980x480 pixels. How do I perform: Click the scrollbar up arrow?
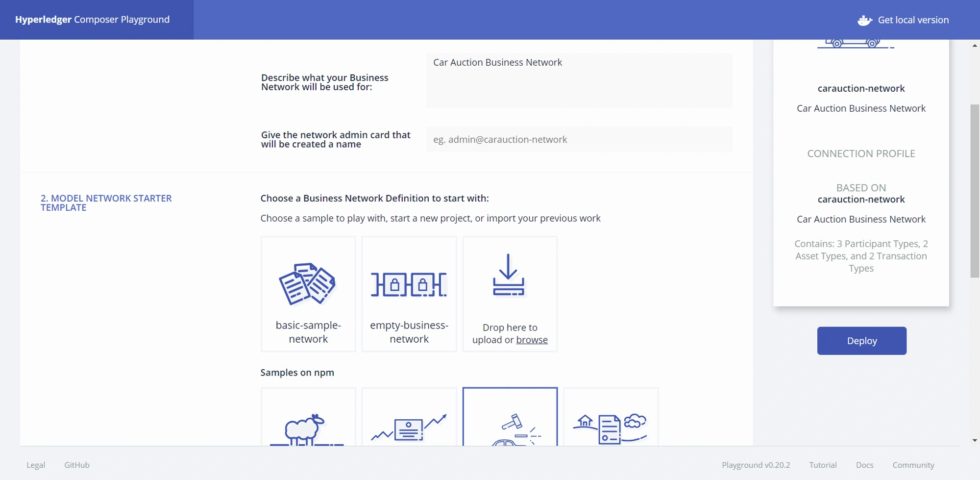pos(975,45)
